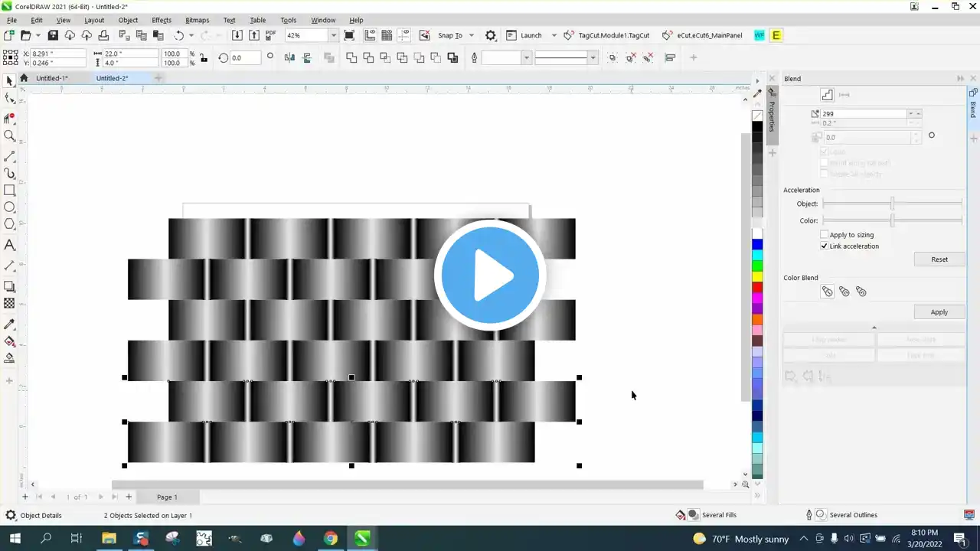Play the video with the blue button
Image resolution: width=980 pixels, height=551 pixels.
[490, 275]
